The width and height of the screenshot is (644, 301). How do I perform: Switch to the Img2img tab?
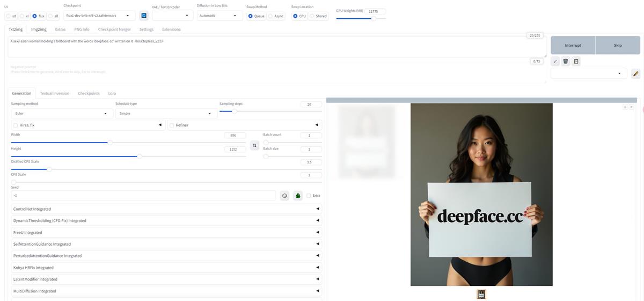(39, 30)
